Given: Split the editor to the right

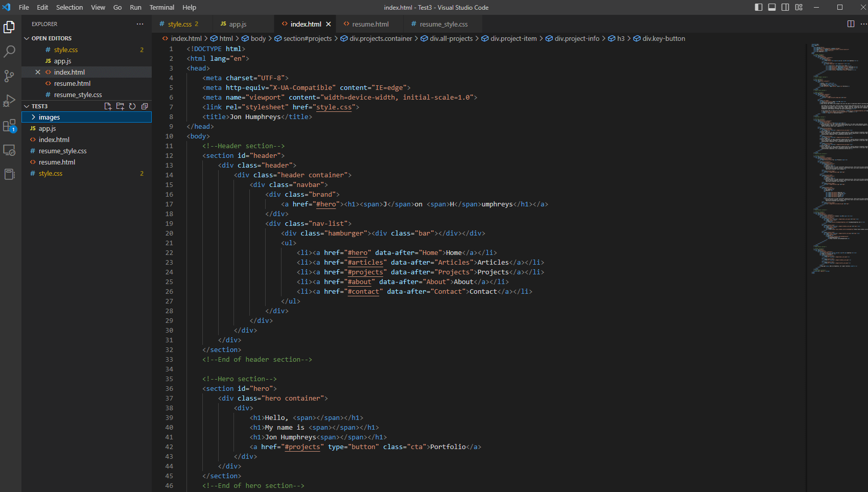Looking at the screenshot, I should [x=851, y=24].
